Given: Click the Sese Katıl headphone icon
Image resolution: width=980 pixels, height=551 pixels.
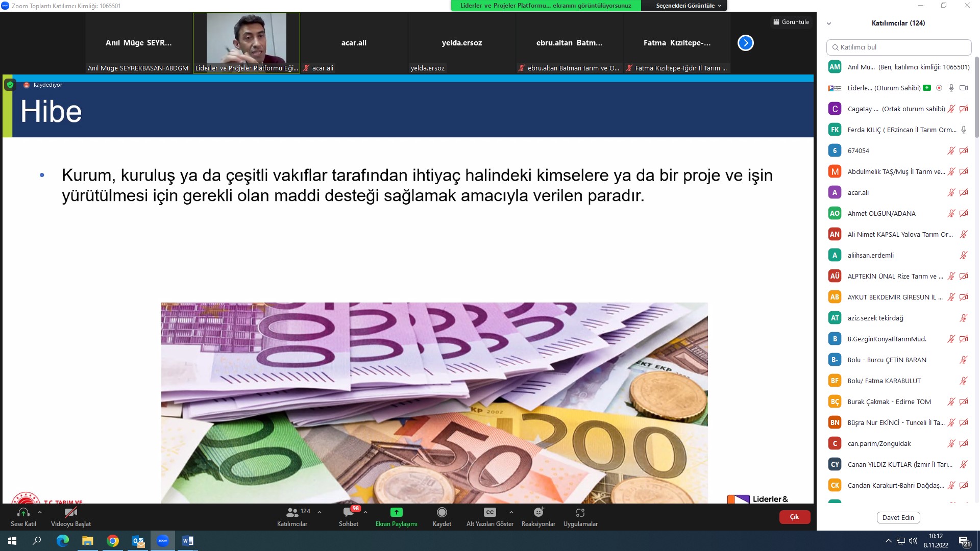Looking at the screenshot, I should tap(23, 512).
